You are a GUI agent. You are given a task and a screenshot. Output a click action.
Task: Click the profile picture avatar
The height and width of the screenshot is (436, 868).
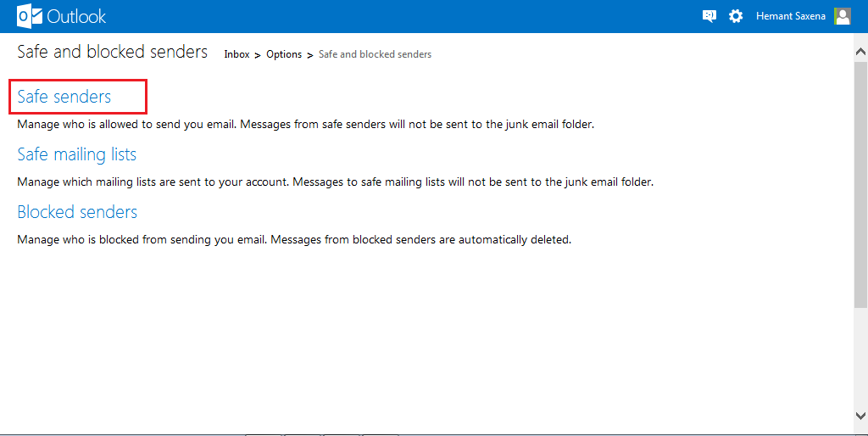pyautogui.click(x=842, y=16)
